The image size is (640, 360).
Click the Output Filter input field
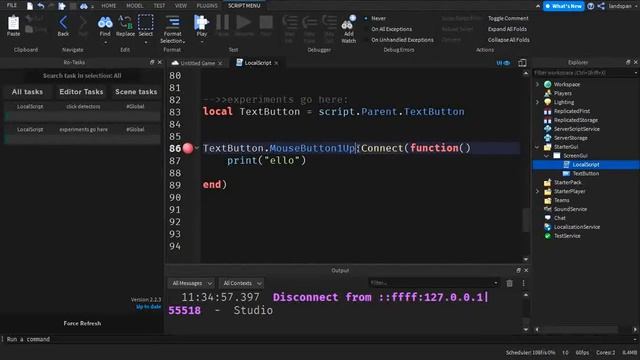[x=434, y=283]
